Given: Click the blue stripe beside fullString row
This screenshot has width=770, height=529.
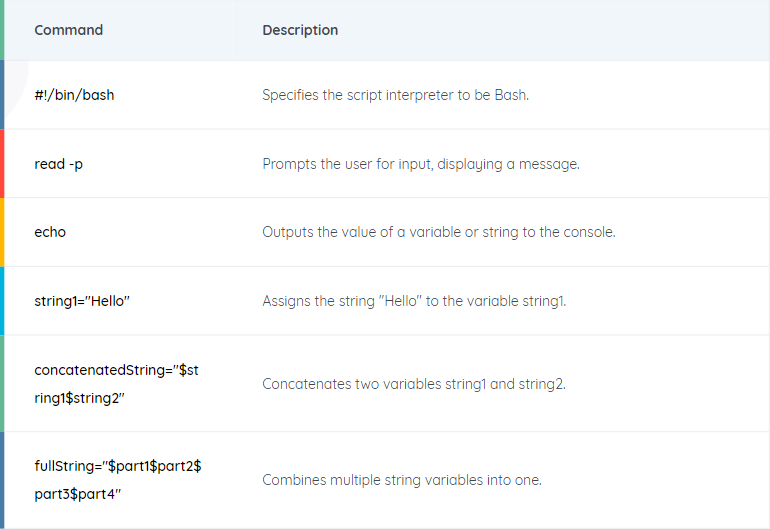Looking at the screenshot, I should pos(2,480).
